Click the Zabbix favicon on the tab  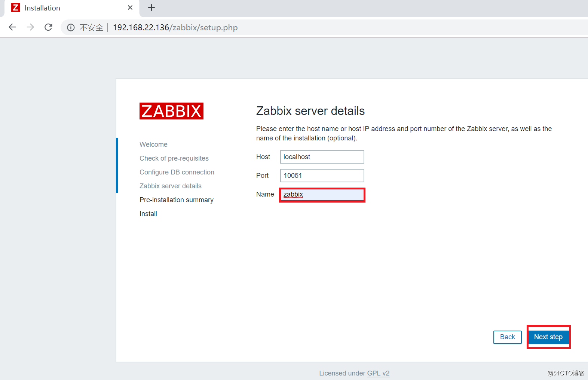(x=16, y=7)
